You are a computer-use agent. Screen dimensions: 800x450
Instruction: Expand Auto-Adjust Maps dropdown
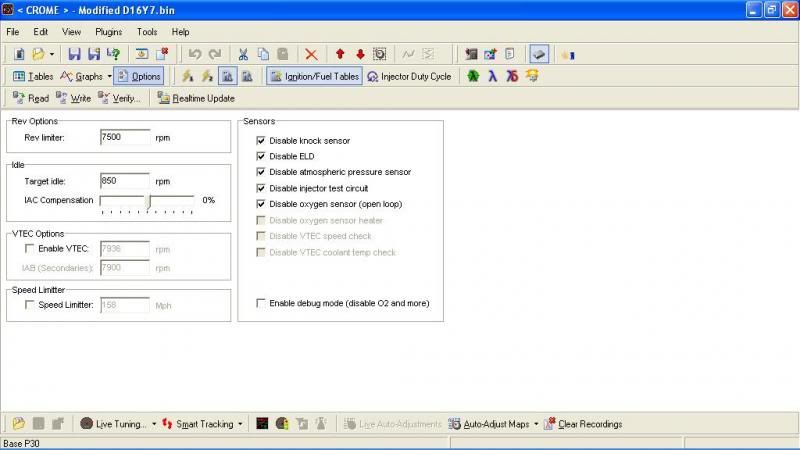click(x=536, y=424)
